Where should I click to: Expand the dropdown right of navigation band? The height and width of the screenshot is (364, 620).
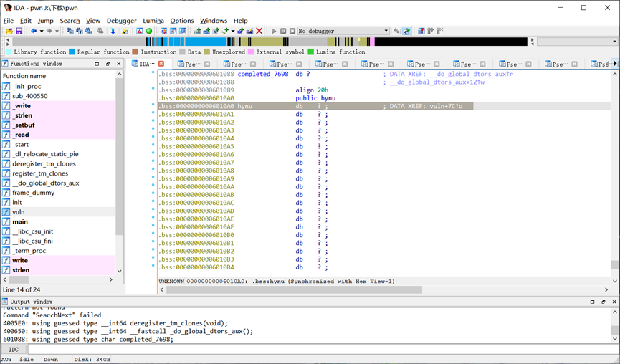tap(614, 42)
